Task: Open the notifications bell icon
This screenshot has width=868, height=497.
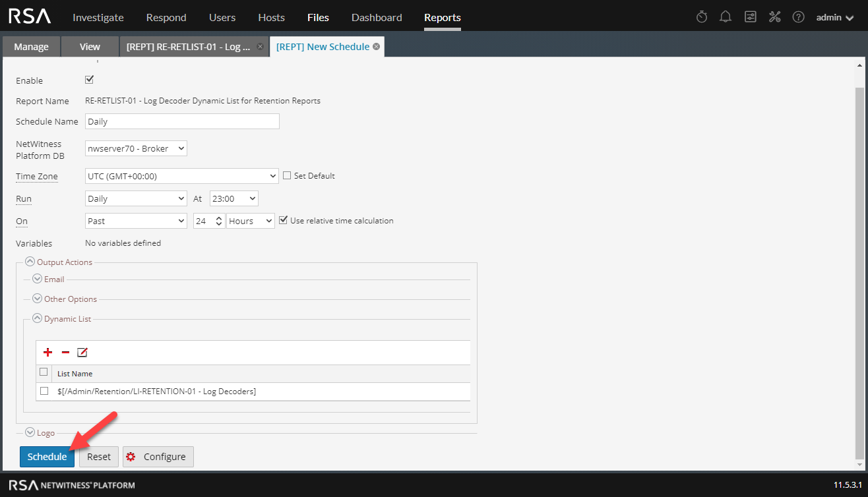Action: (x=726, y=17)
